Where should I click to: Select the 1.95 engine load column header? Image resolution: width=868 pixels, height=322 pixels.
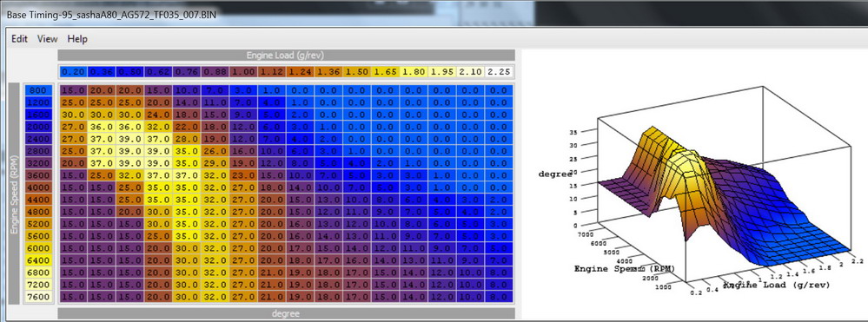pos(441,72)
